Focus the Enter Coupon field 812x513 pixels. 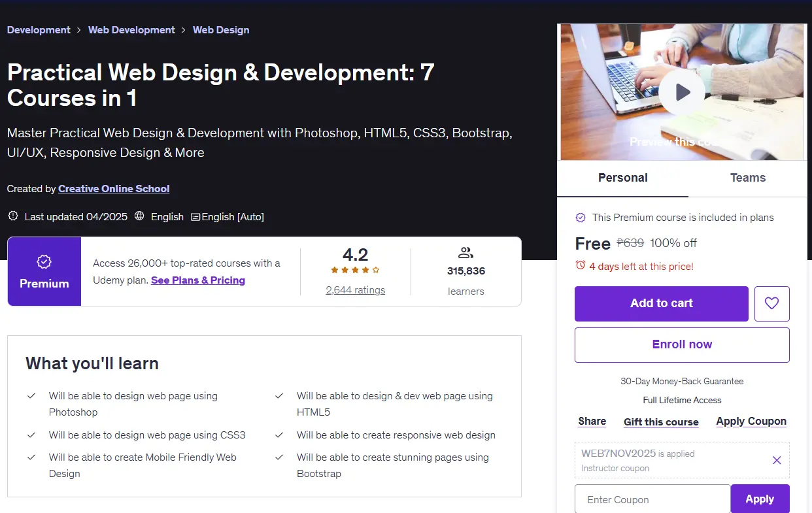pyautogui.click(x=652, y=499)
